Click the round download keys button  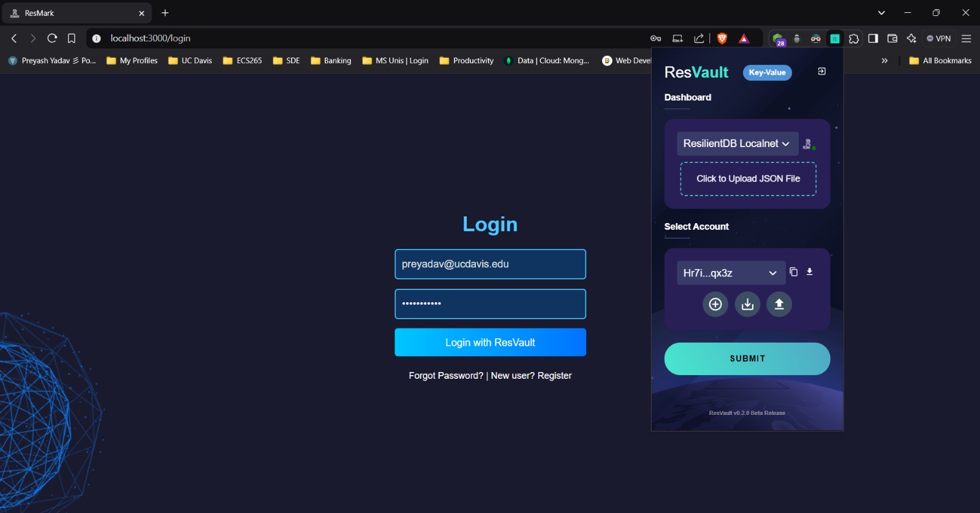tap(747, 304)
